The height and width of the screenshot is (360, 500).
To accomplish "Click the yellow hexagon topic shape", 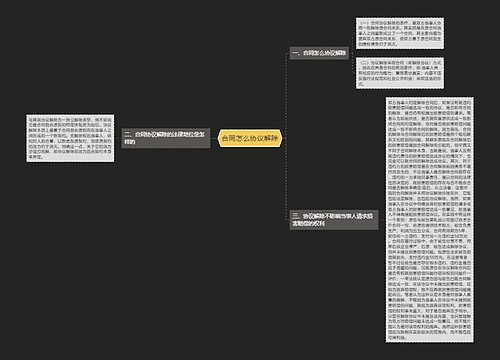I will point(250,138).
